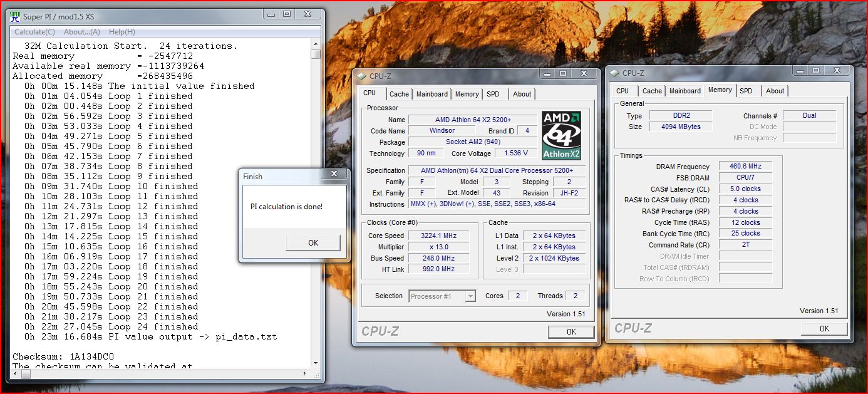Select CPU tab in right CPU-Z window
The width and height of the screenshot is (868, 394).
623,91
